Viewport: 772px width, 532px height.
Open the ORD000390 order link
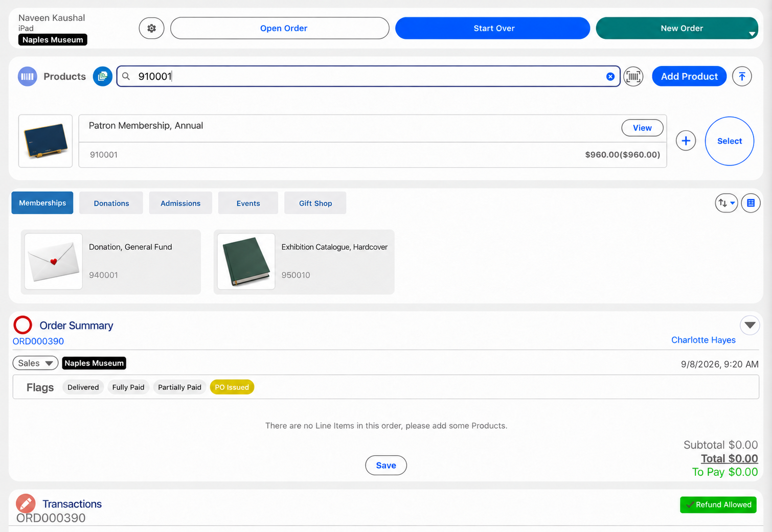tap(38, 341)
